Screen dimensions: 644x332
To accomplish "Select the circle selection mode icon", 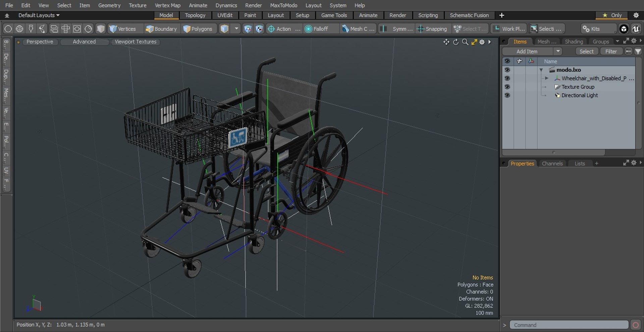I will [8, 29].
